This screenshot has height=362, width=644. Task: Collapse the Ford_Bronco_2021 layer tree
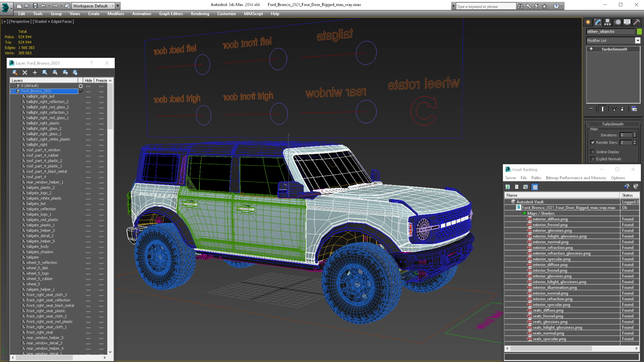12,91
